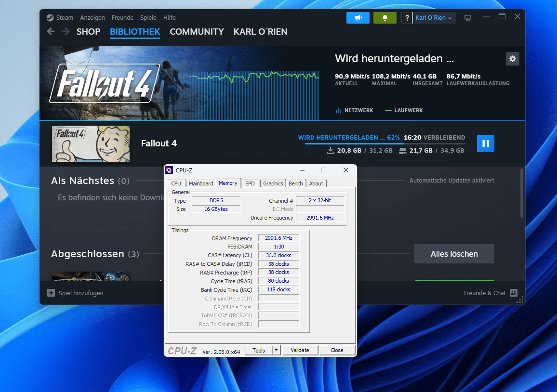The height and width of the screenshot is (392, 557).
Task: Click the Steam window resize grip icon
Action: point(520,301)
